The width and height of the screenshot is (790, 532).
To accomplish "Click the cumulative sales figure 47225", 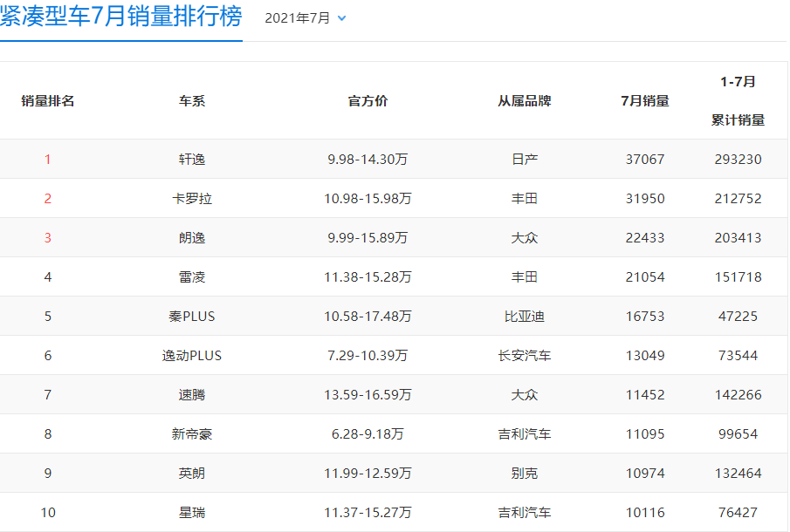I will click(x=738, y=316).
